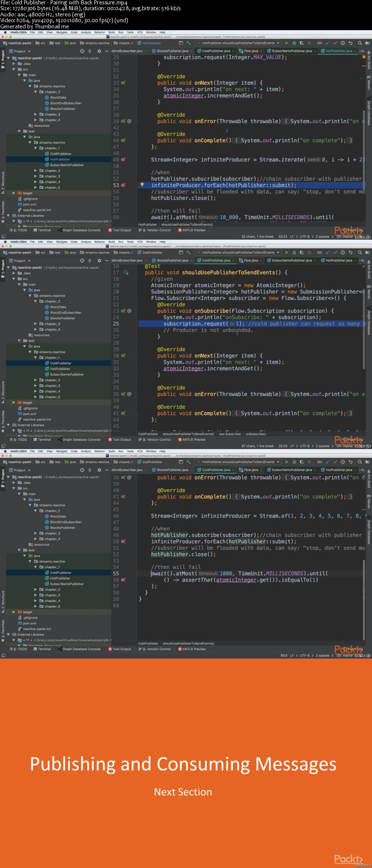Open ANTLR Preview window in 00:01:01 frame
Screen dimensions: 372x868
(x=192, y=230)
